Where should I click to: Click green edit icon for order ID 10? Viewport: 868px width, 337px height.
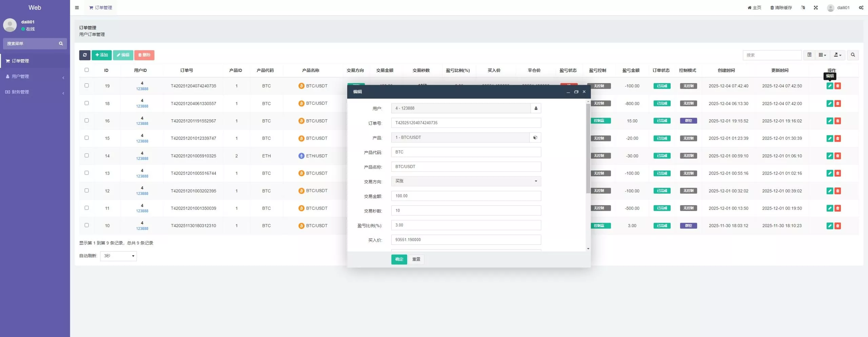(x=829, y=226)
